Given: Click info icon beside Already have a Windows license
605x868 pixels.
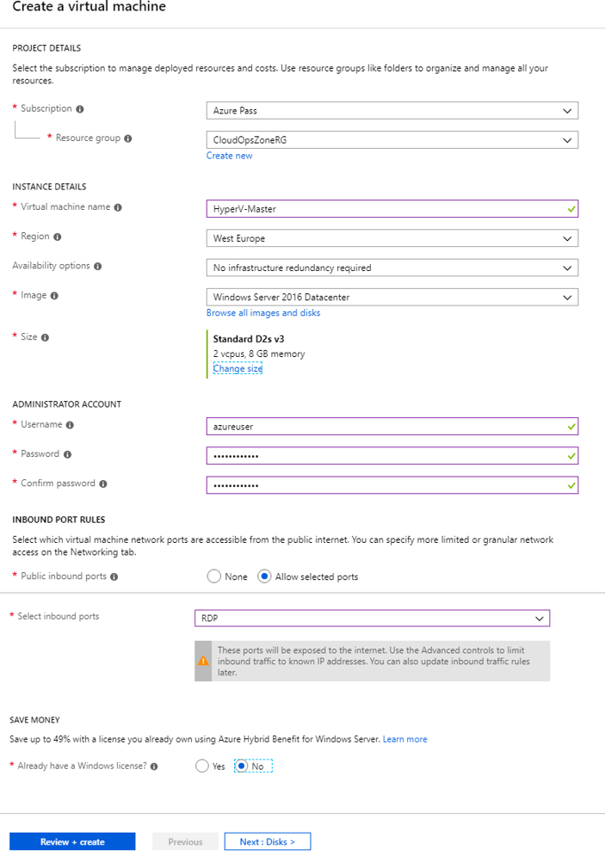Looking at the screenshot, I should [x=154, y=766].
